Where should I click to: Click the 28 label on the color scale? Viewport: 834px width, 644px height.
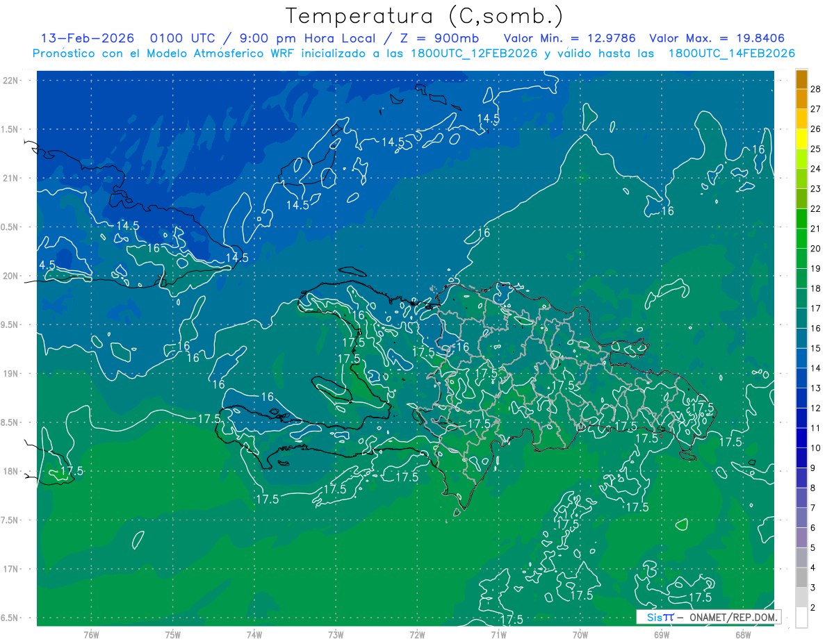point(816,89)
